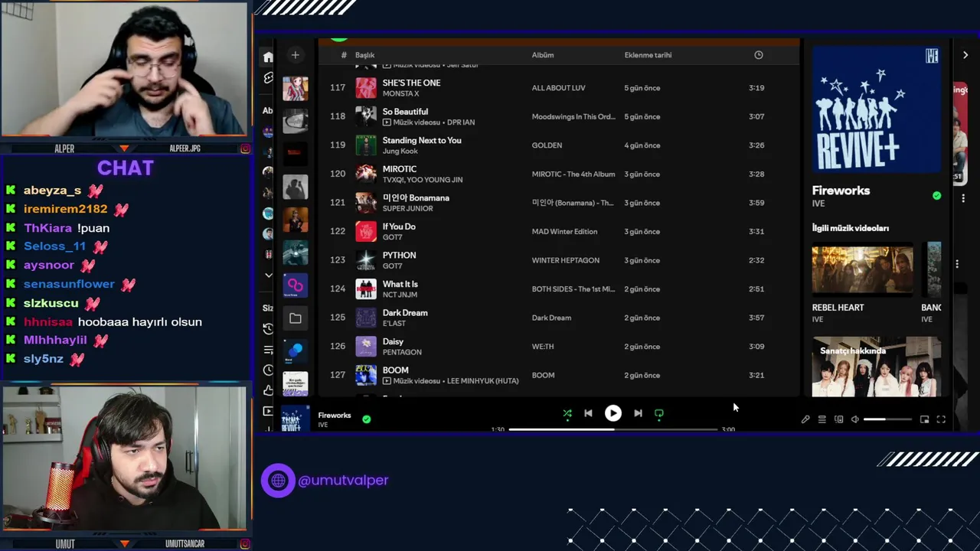
Task: Open the mini player icon
Action: pyautogui.click(x=924, y=419)
